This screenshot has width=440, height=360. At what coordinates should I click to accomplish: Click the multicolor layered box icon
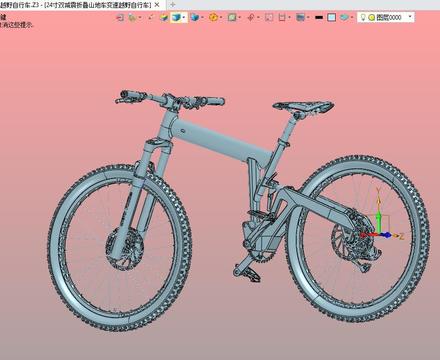point(164,17)
